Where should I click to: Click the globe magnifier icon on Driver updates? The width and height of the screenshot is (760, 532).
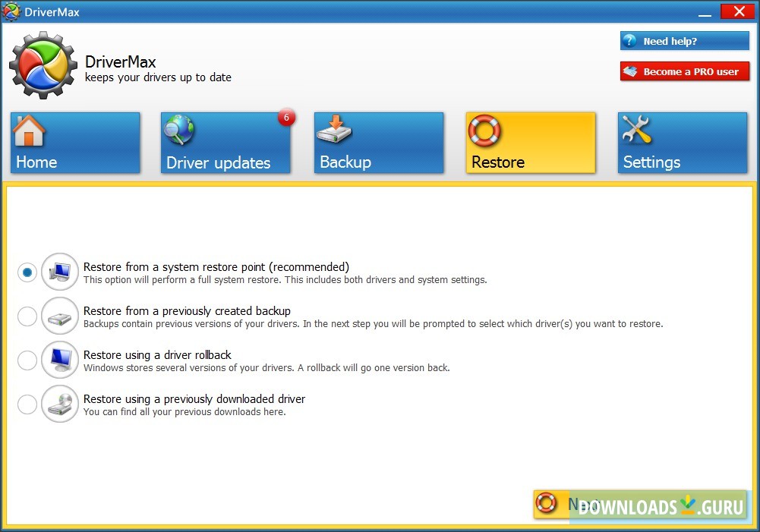[178, 130]
